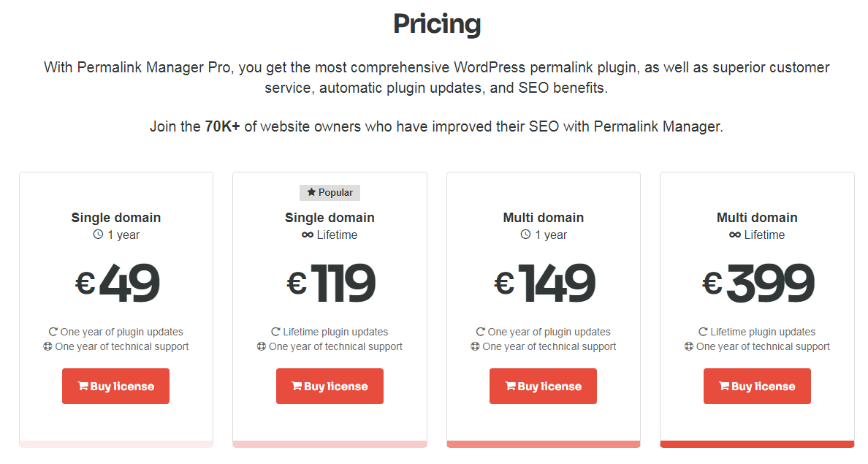Click the dark red bar under €399 card

(x=757, y=444)
